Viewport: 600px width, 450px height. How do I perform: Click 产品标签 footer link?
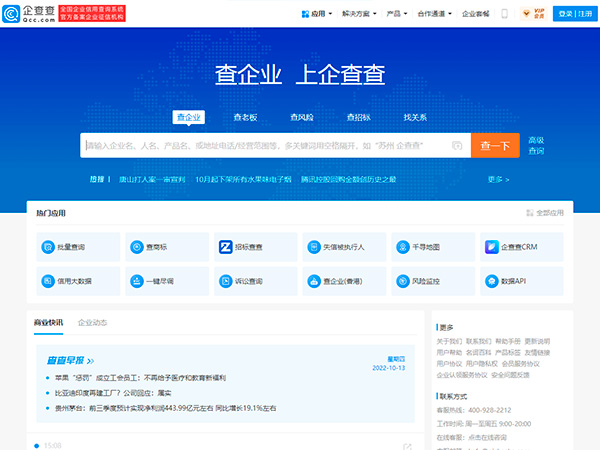508,352
